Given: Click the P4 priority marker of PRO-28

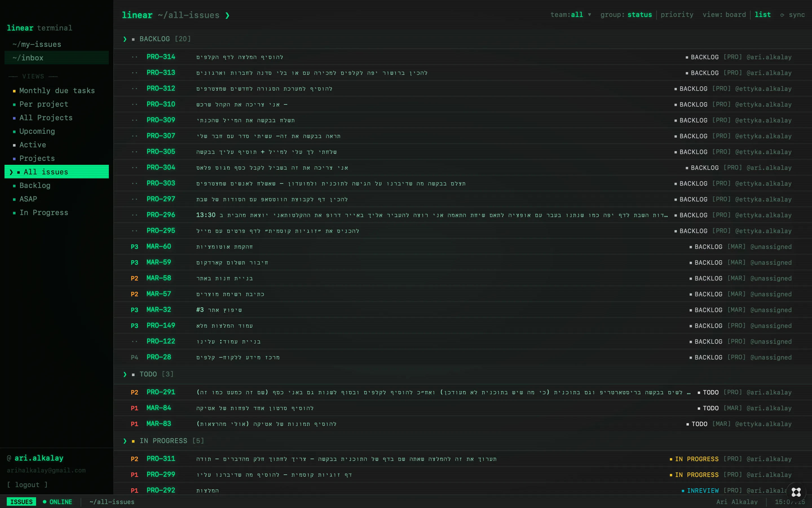Looking at the screenshot, I should 134,357.
